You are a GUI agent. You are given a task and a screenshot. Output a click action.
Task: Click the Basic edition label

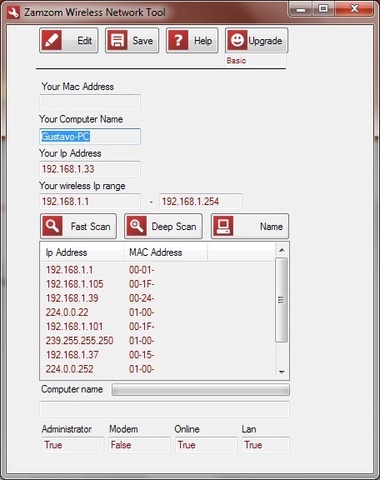click(236, 61)
